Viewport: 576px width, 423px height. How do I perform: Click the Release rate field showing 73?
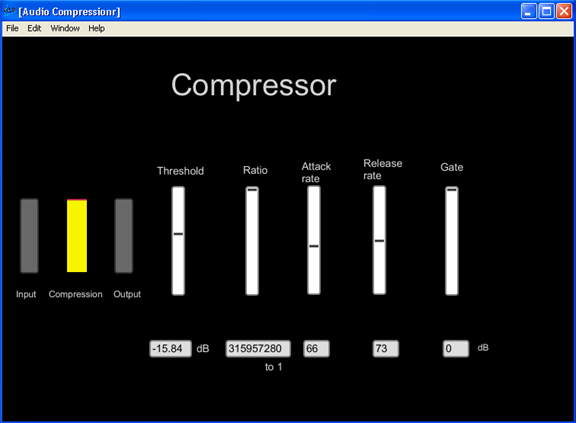385,348
